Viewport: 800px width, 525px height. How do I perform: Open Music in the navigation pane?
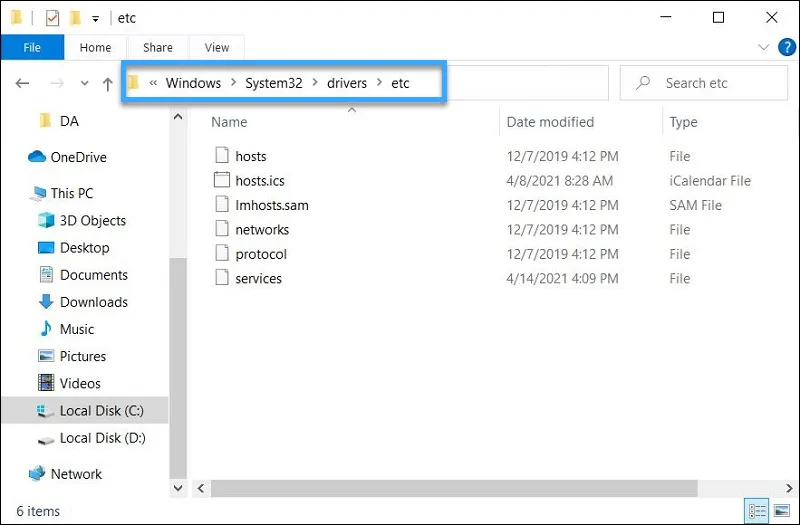(77, 329)
